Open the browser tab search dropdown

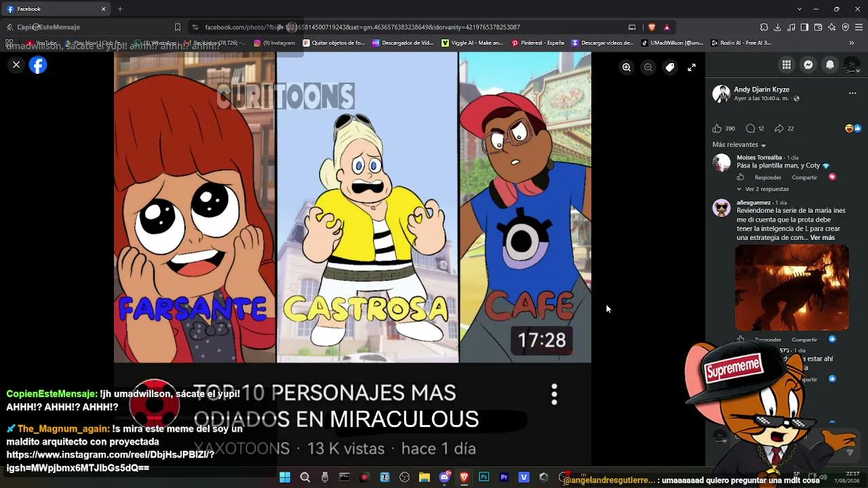[800, 9]
